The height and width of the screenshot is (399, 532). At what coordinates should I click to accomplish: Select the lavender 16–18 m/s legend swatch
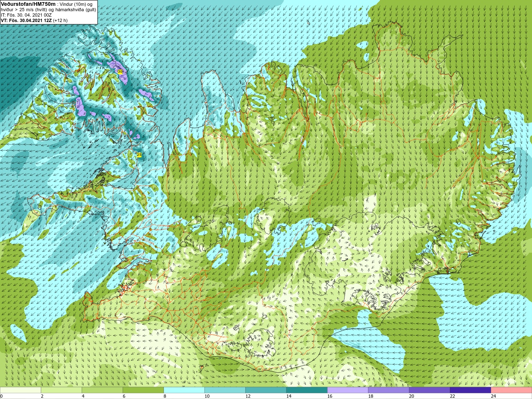(x=348, y=390)
